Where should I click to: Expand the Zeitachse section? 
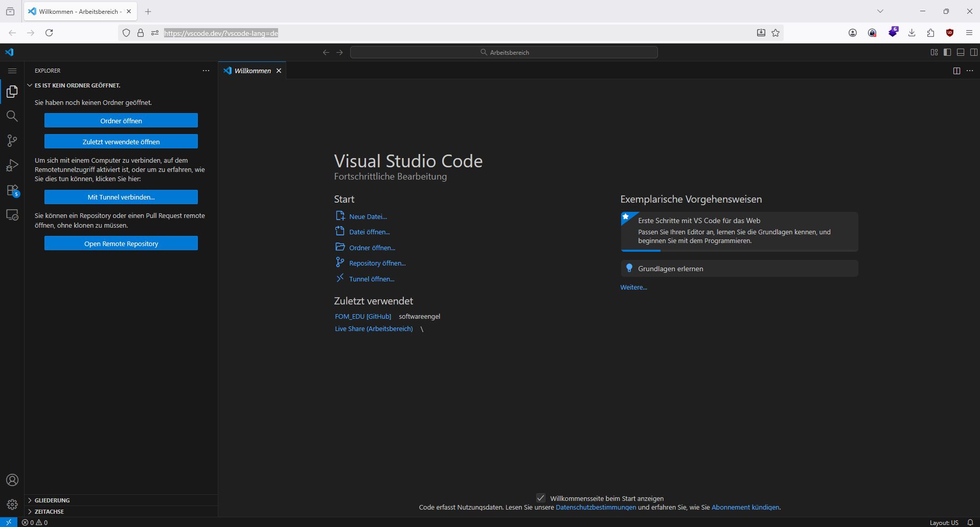49,512
